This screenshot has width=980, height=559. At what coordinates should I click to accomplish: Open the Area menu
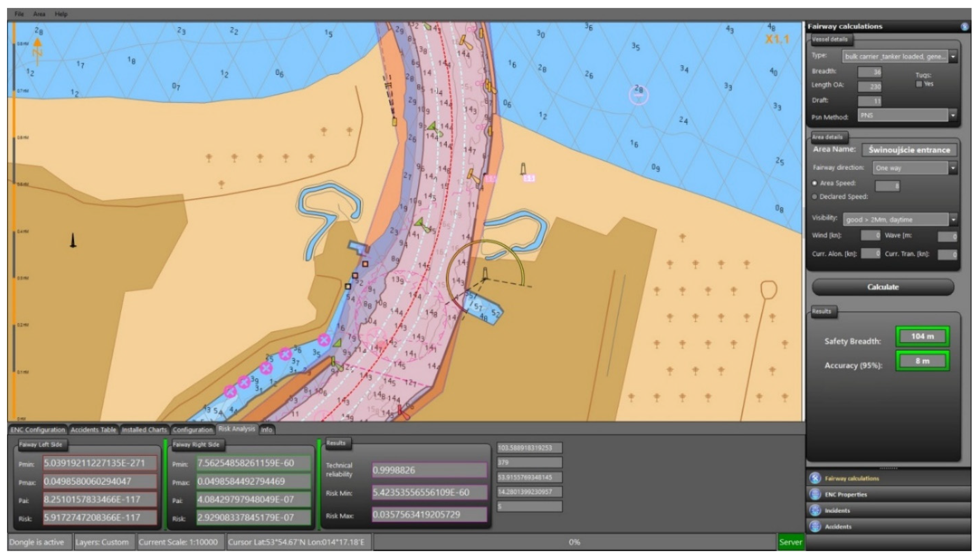(39, 14)
